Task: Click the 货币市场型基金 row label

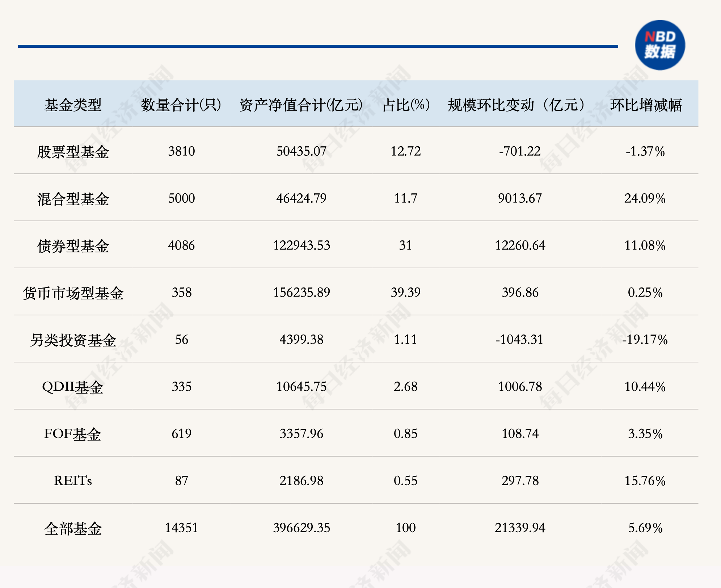Action: click(x=73, y=293)
